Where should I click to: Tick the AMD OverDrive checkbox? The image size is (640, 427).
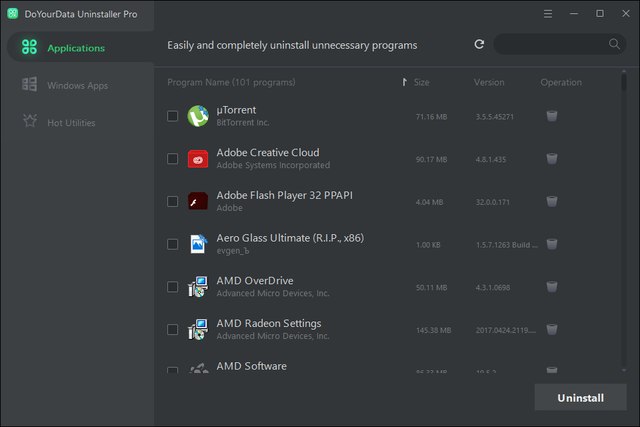point(173,287)
